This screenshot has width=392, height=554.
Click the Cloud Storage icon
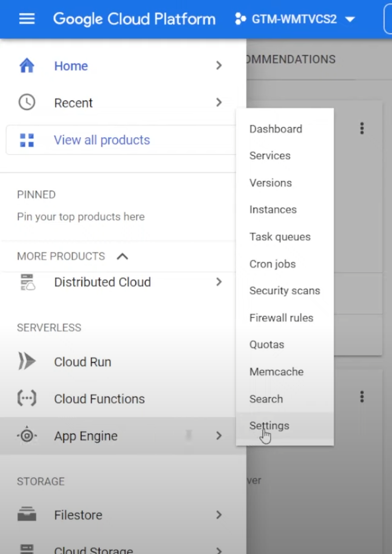click(x=27, y=549)
